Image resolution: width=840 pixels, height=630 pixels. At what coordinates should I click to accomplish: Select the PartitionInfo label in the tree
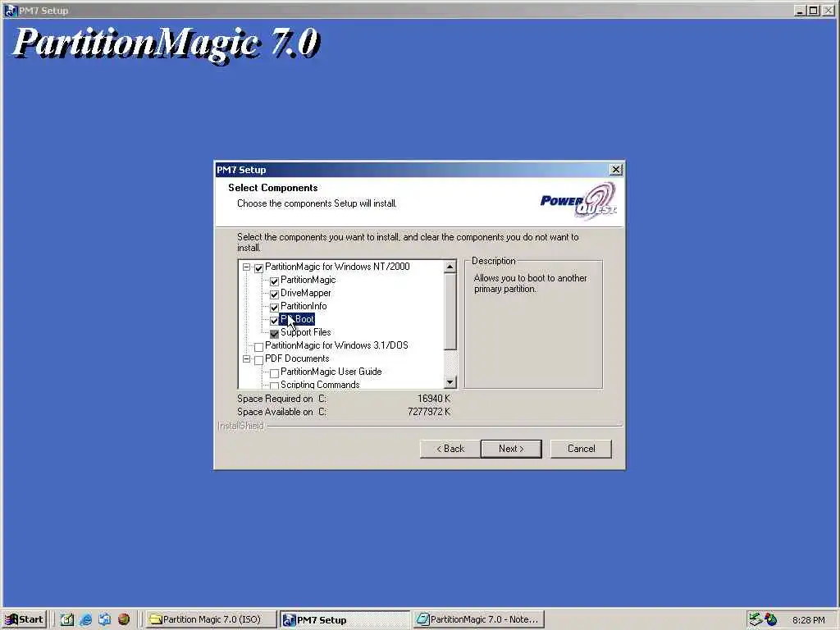(304, 306)
